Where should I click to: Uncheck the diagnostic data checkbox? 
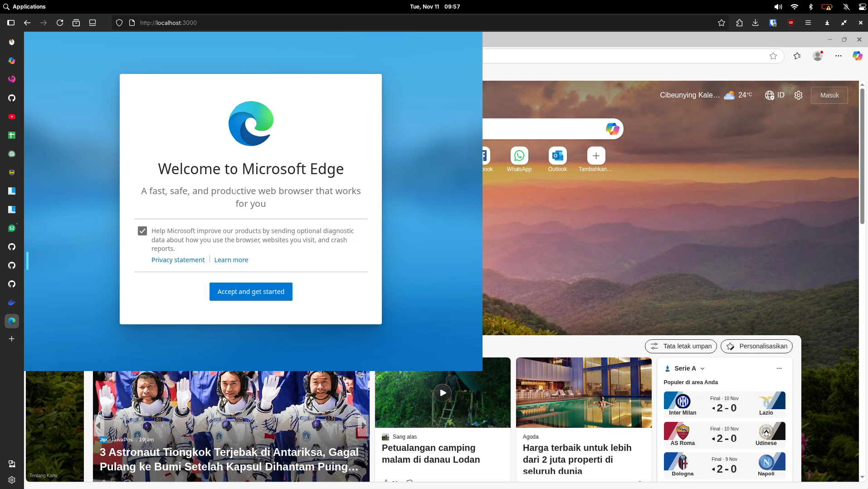point(142,230)
